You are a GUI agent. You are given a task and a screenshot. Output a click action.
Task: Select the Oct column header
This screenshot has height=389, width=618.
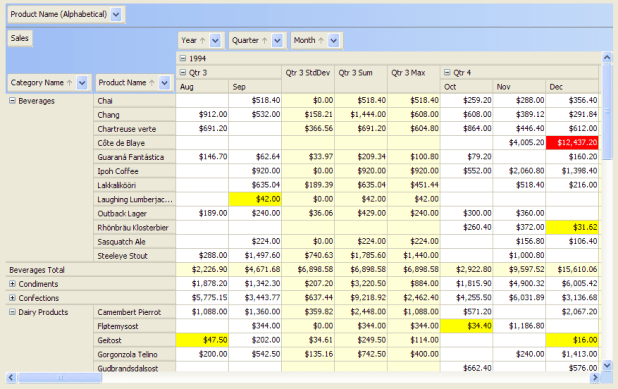[467, 87]
